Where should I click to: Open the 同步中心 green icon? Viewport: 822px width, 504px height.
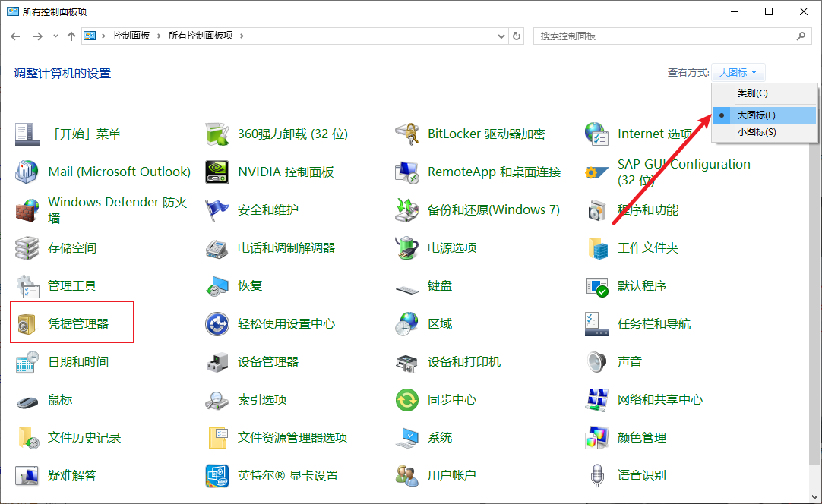pos(407,400)
